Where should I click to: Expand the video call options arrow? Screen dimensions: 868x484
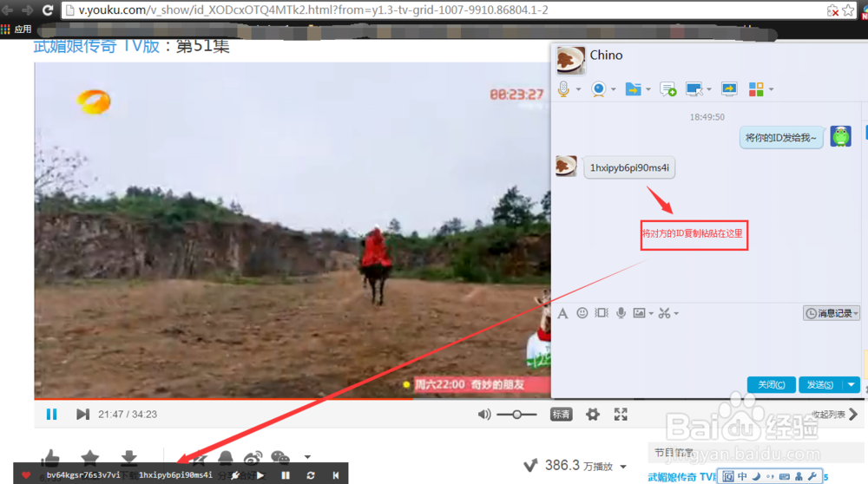(x=614, y=89)
